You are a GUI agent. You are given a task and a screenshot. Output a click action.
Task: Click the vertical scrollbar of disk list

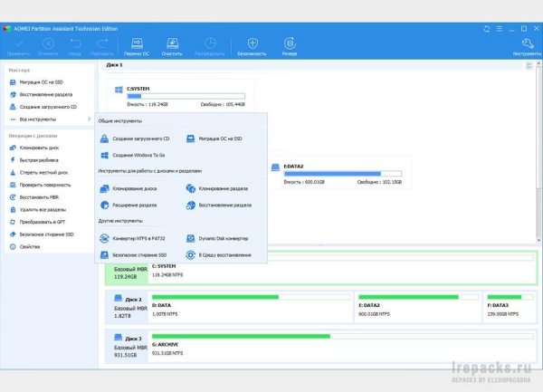tap(538, 151)
